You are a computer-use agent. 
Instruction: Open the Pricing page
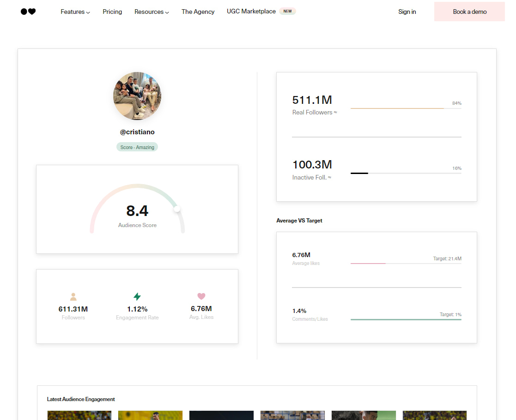tap(112, 12)
